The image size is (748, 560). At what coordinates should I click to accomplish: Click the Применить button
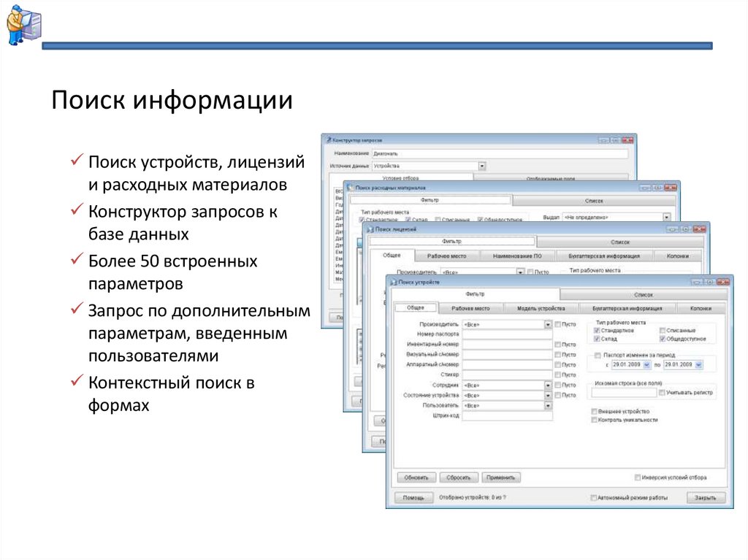coord(500,476)
